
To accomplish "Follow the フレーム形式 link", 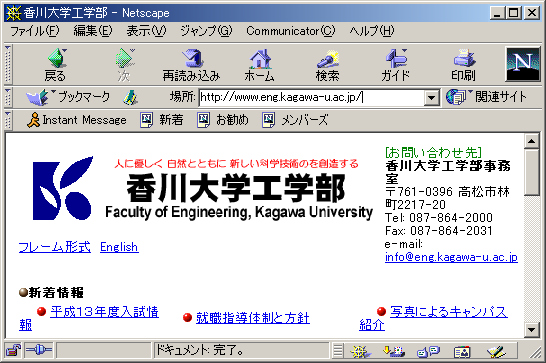I will coord(55,247).
